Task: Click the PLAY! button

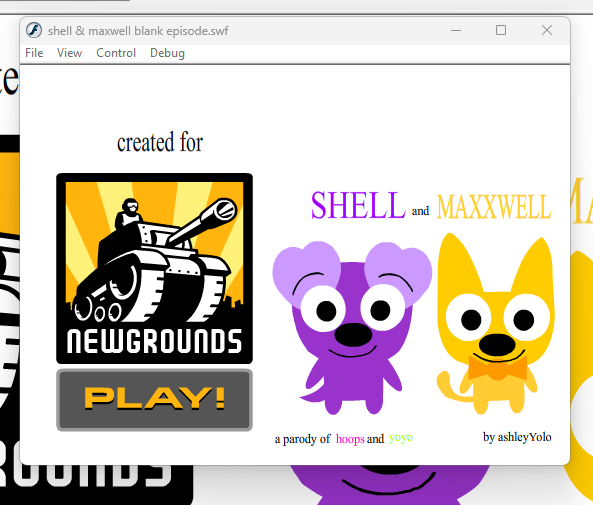Action: coord(154,400)
